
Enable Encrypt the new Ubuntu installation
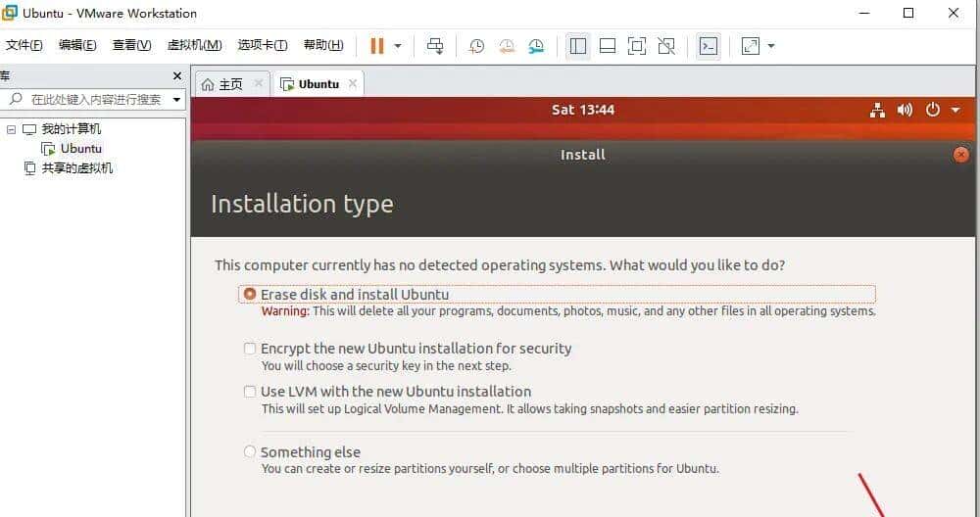point(249,349)
